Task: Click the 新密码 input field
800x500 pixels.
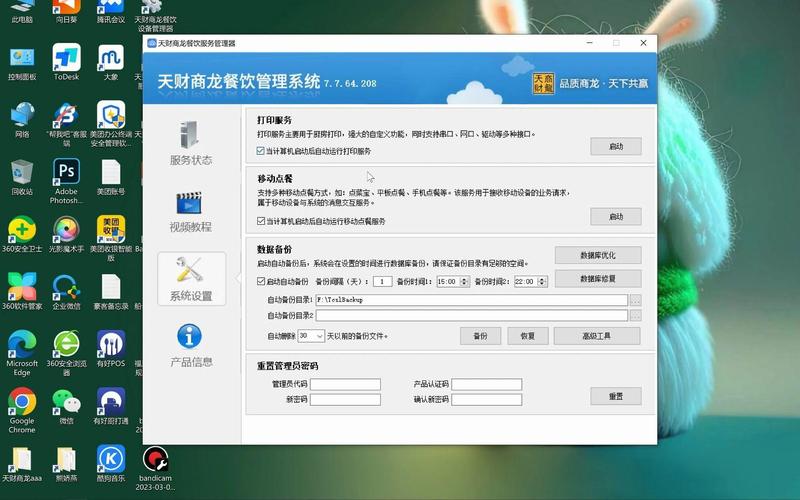Action: (x=345, y=399)
